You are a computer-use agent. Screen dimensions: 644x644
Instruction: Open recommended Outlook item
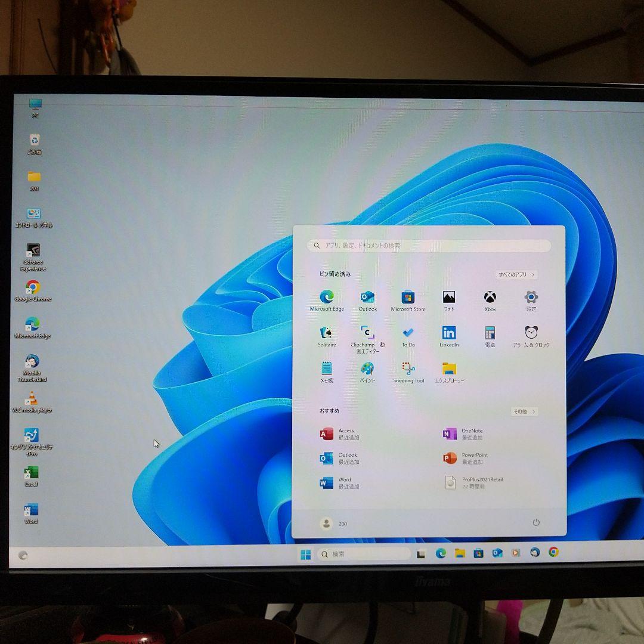click(340, 458)
